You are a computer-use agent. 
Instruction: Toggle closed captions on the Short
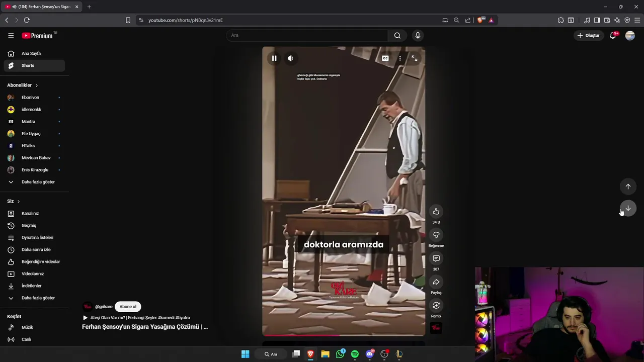(385, 58)
